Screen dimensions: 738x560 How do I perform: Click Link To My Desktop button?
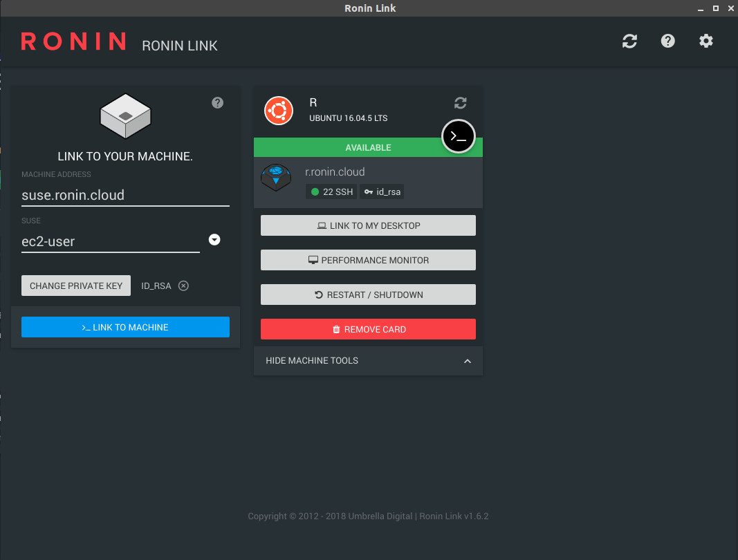pos(368,225)
